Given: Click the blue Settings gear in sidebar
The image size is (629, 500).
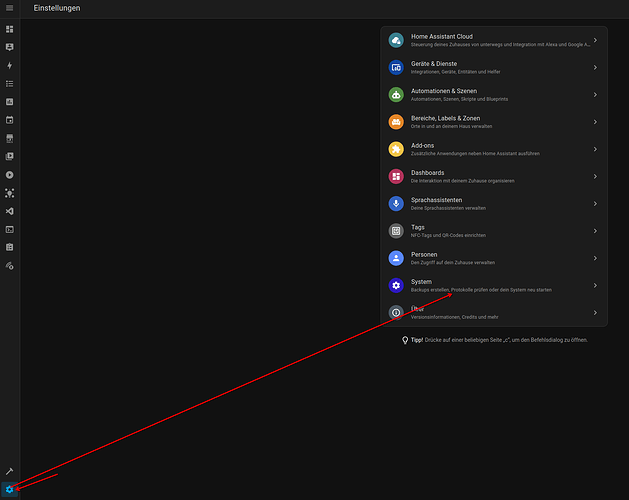Looking at the screenshot, I should click(10, 489).
